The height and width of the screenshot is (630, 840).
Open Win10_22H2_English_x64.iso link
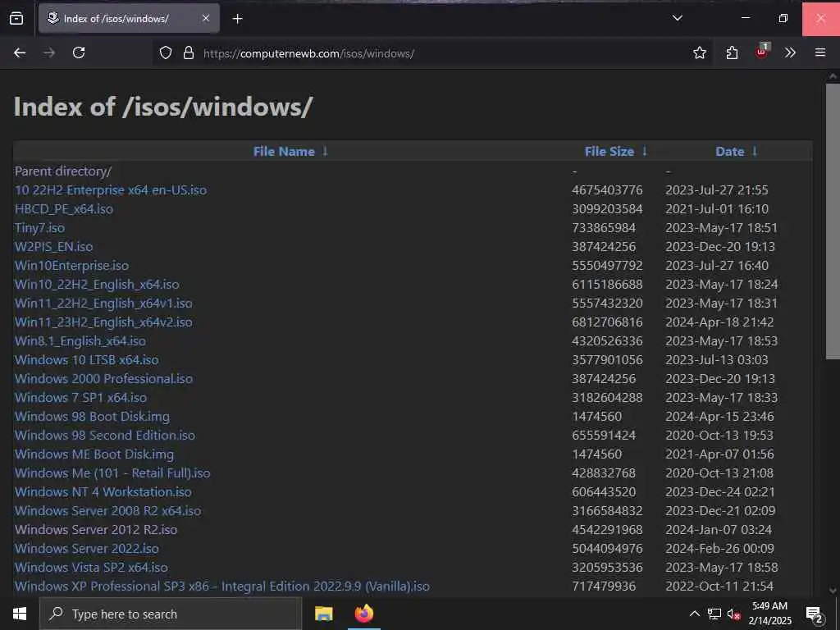click(x=97, y=285)
